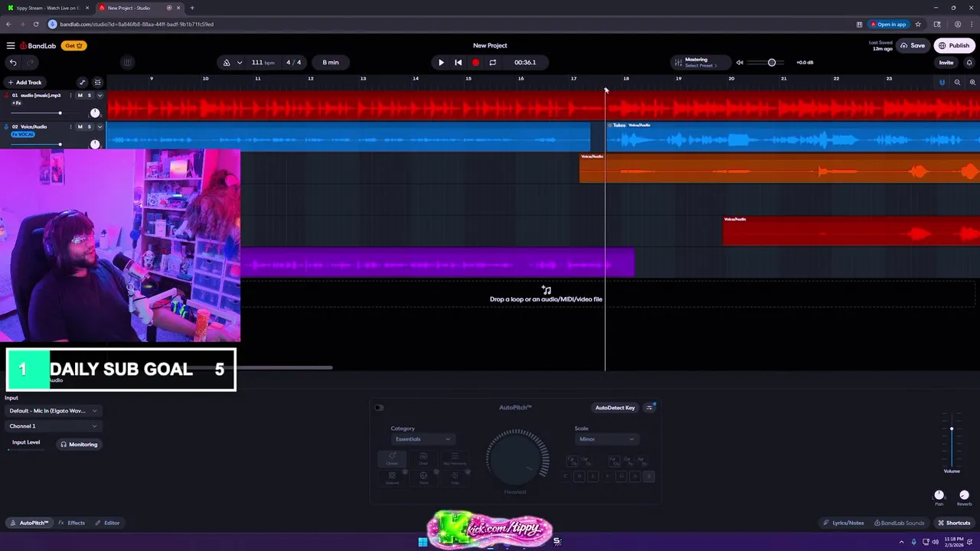
Task: Click the Open in app button
Action: pyautogui.click(x=888, y=24)
